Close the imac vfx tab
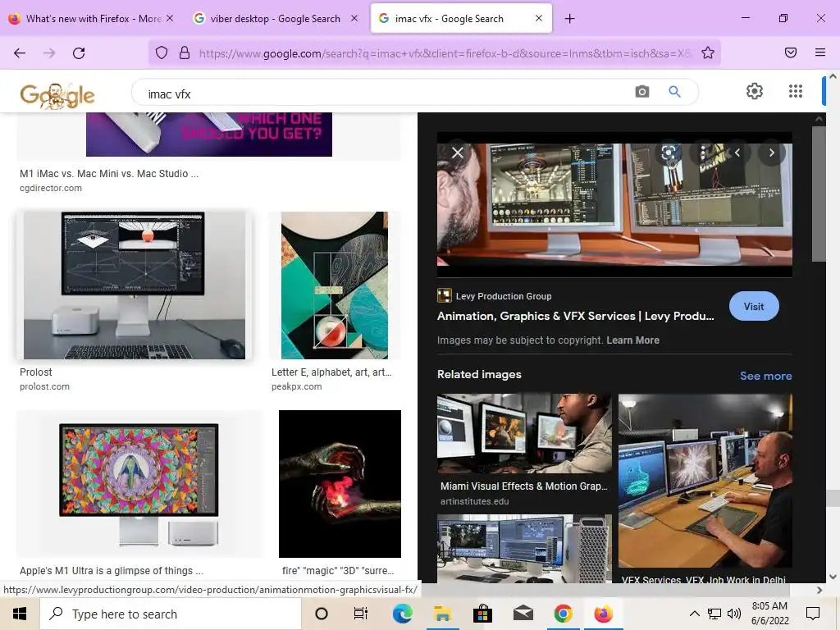Screen dimensions: 840x630 coord(539,18)
